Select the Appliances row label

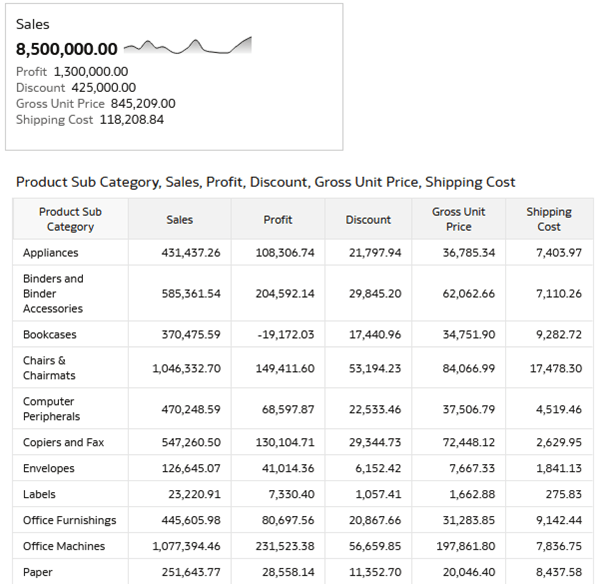(x=51, y=253)
